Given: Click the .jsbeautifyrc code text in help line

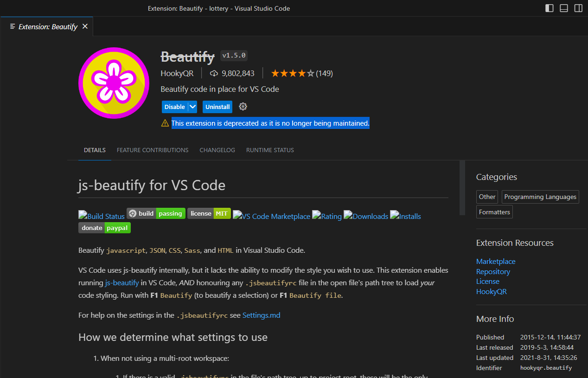Looking at the screenshot, I should (x=202, y=315).
